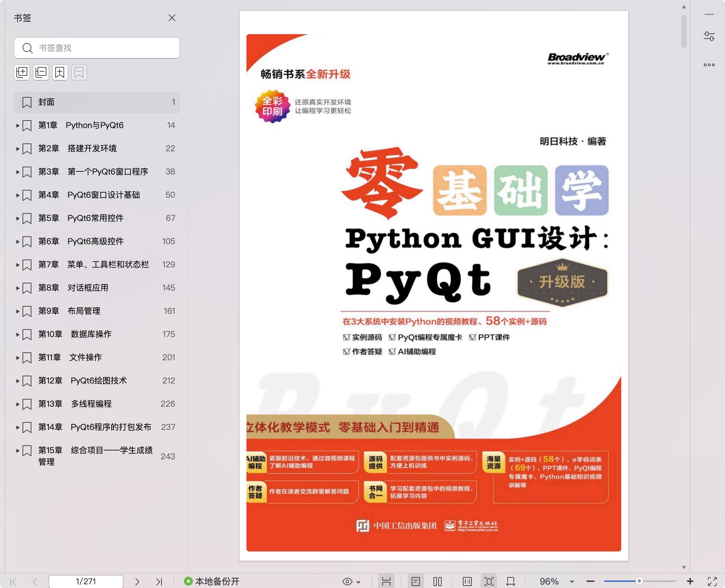725x588 pixels.
Task: Click bookmark icon beside 第9章 布局管理
Action: click(27, 311)
